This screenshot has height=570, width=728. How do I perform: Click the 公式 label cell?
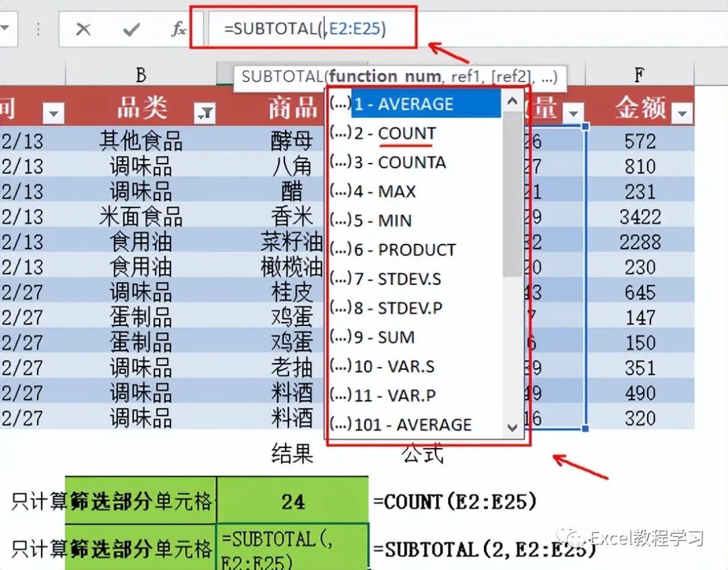point(423,453)
